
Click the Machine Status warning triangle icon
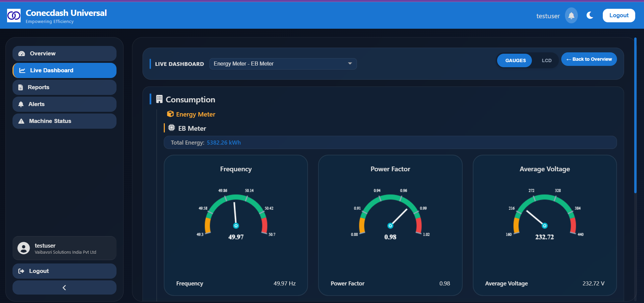tap(21, 121)
